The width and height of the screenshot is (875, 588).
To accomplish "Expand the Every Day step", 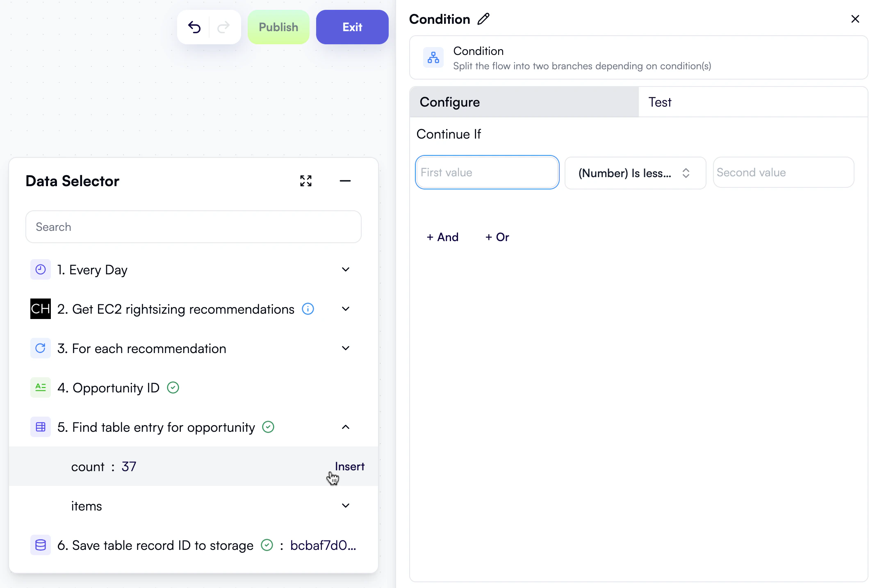I will pos(345,269).
